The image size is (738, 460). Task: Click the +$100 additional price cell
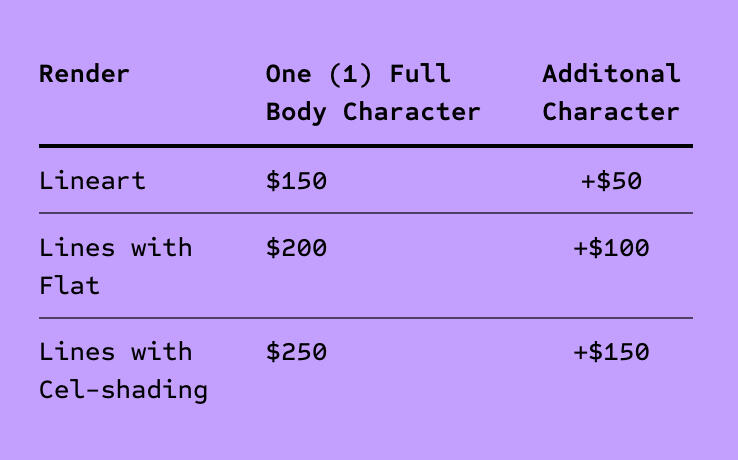tap(611, 248)
